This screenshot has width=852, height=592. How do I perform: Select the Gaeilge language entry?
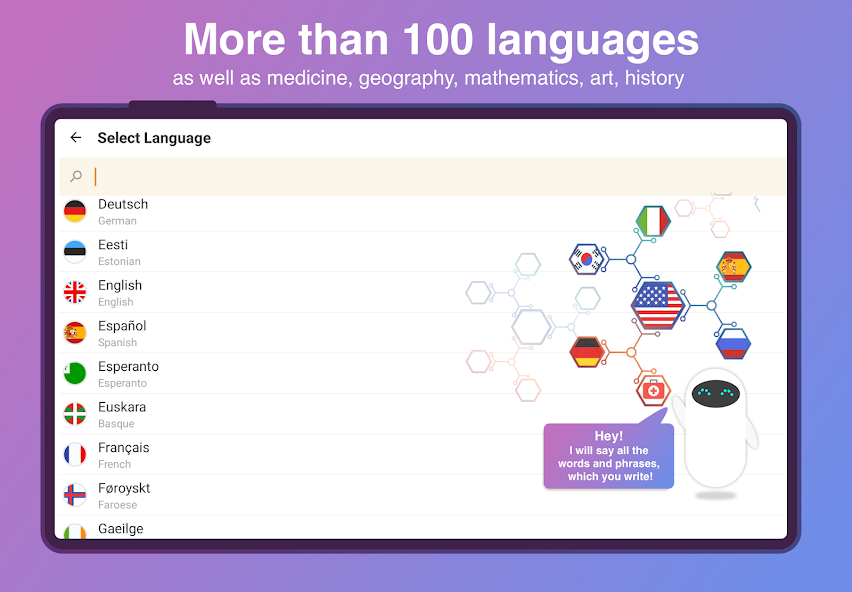(x=120, y=529)
